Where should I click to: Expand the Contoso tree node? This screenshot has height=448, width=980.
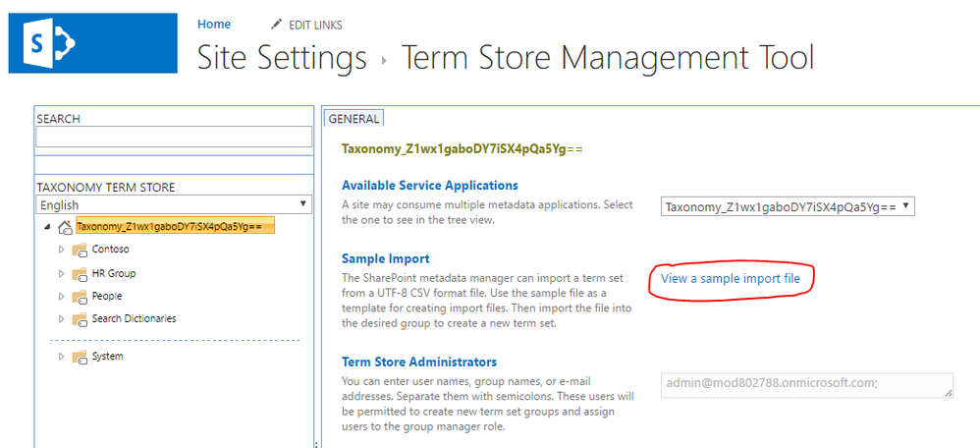pyautogui.click(x=61, y=250)
